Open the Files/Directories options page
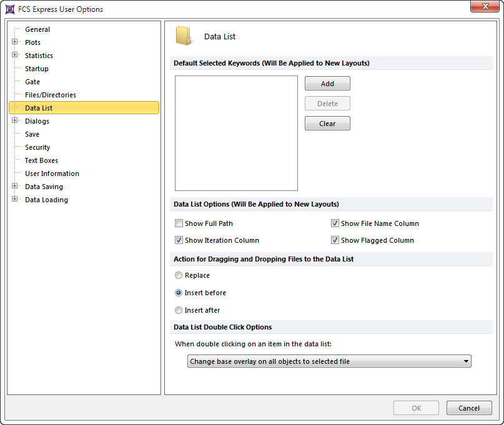The image size is (504, 425). coord(51,95)
